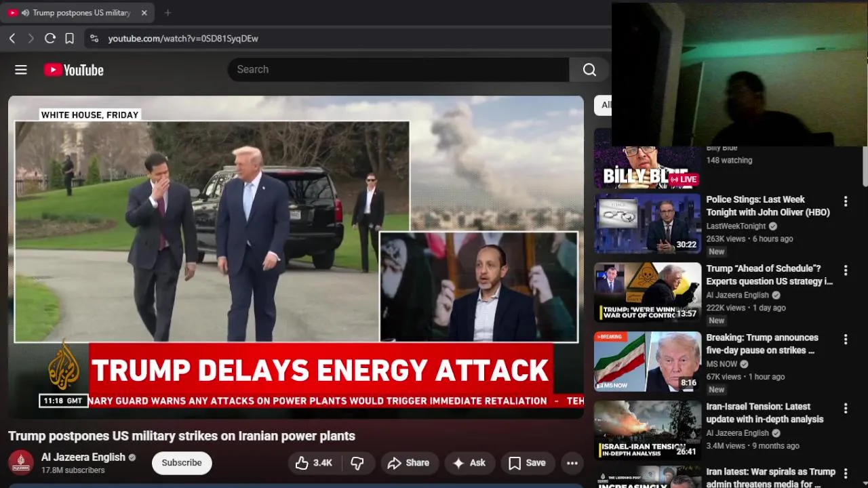Open options for Police Stings video

846,201
